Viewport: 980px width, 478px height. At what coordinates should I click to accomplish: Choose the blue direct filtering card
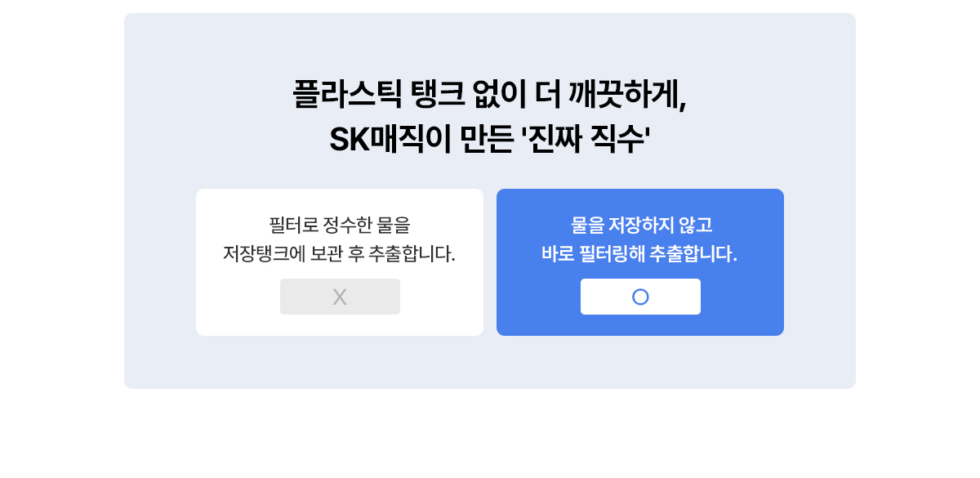[x=640, y=262]
